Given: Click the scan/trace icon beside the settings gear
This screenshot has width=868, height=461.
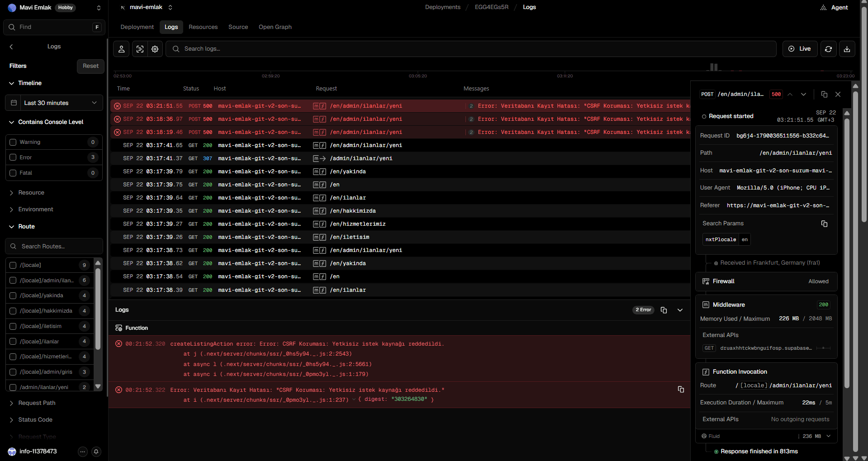Looking at the screenshot, I should 140,49.
